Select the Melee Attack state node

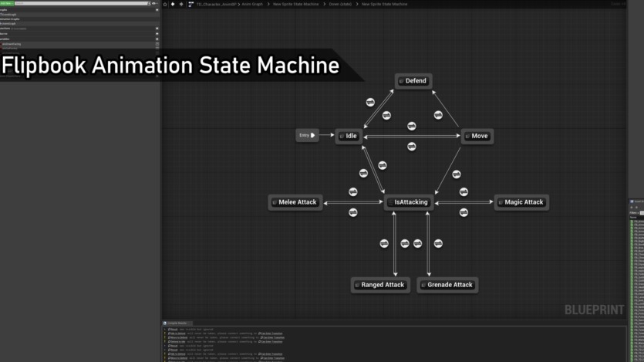(295, 202)
